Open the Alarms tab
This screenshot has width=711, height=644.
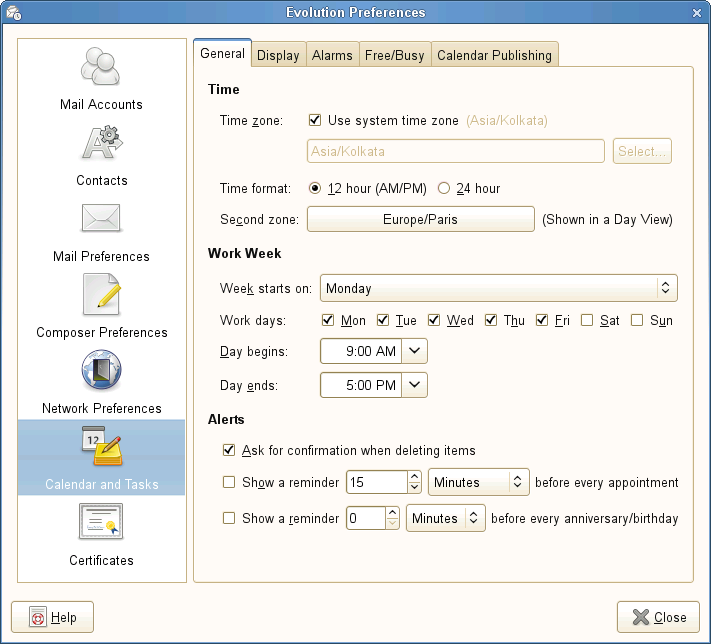(332, 55)
